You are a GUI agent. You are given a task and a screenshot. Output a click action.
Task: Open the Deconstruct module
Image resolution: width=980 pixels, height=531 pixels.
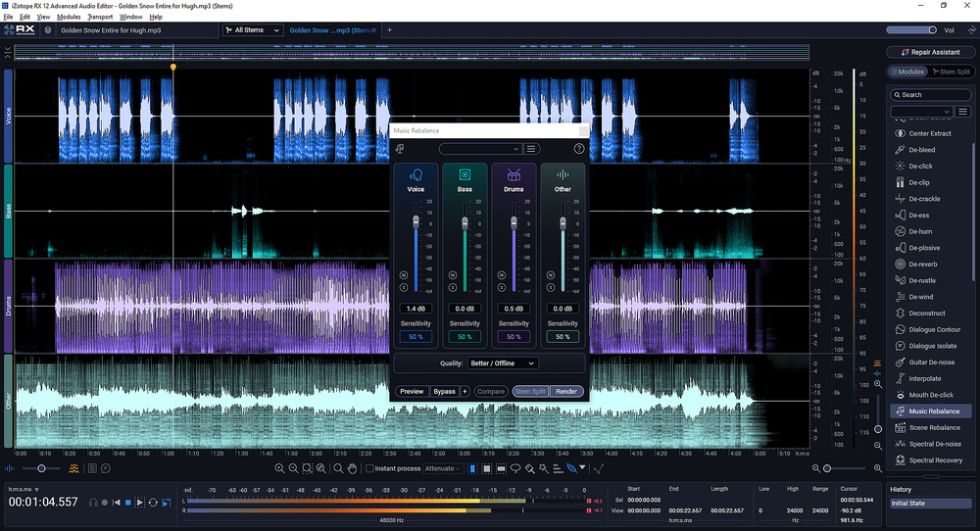click(930, 313)
